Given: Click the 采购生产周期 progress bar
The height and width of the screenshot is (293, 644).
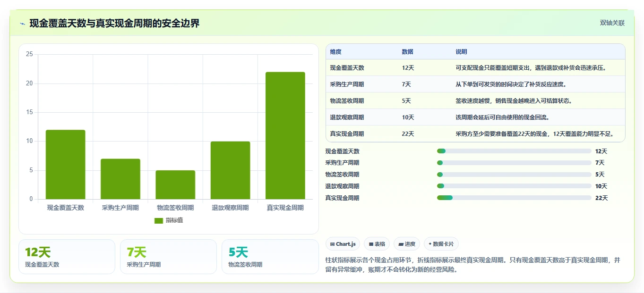Looking at the screenshot, I should 514,163.
